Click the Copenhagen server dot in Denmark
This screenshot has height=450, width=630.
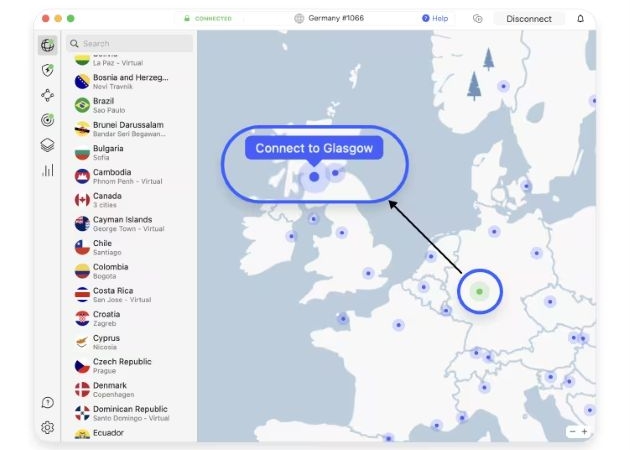click(526, 186)
